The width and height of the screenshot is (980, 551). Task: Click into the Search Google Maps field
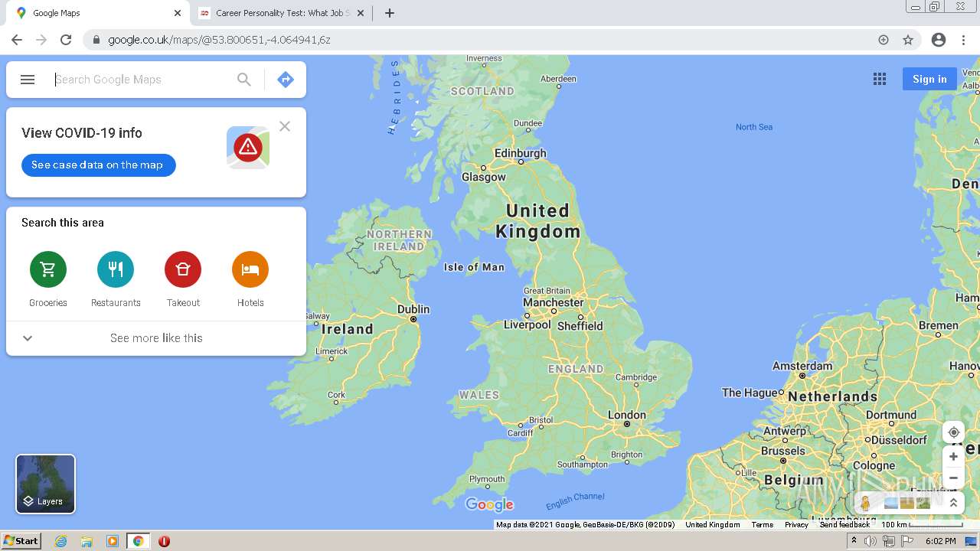142,80
